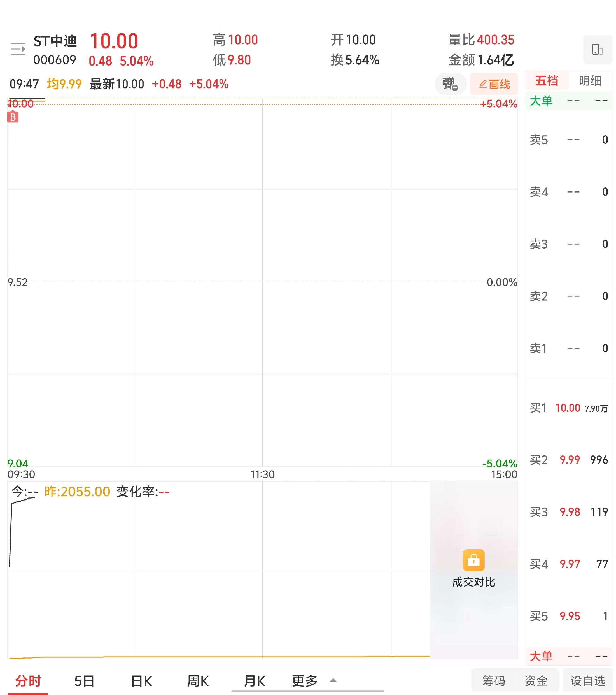Select the 分时 intraday chart tab
Image resolution: width=616 pixels, height=695 pixels.
[x=28, y=681]
